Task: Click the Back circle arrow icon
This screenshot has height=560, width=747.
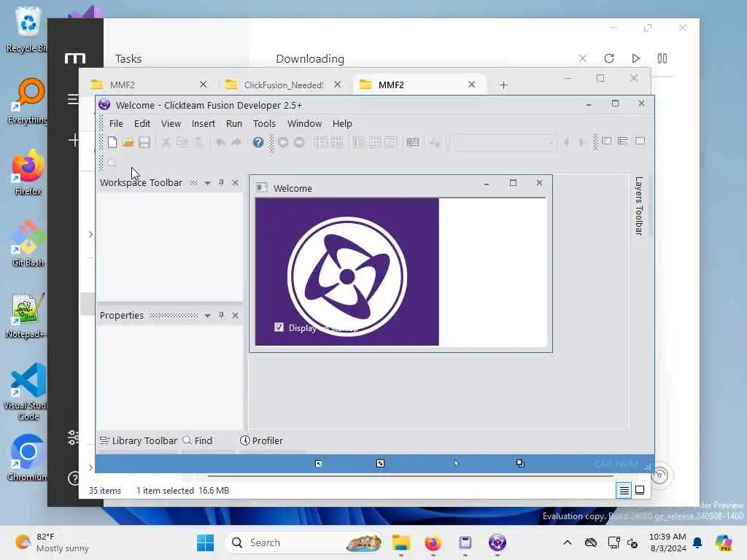Action: click(282, 142)
